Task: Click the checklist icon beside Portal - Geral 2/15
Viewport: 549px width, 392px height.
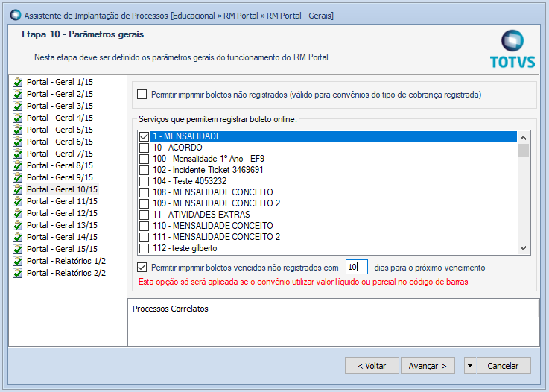Action: pos(18,94)
